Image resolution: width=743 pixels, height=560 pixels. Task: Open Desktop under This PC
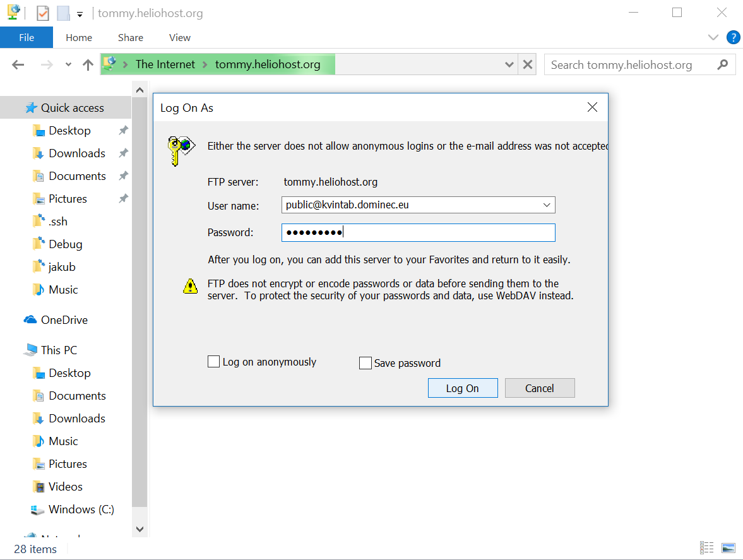click(69, 373)
